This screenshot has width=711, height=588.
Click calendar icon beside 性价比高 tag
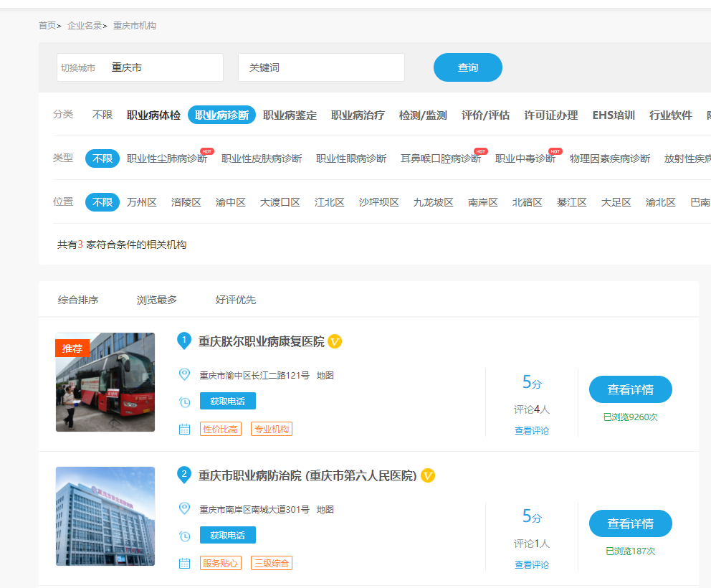[184, 429]
